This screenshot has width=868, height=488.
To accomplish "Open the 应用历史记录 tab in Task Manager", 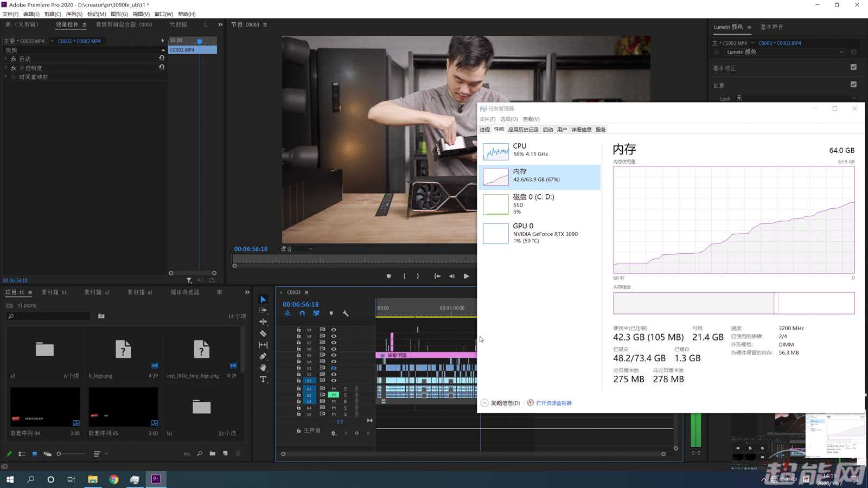I will point(523,130).
